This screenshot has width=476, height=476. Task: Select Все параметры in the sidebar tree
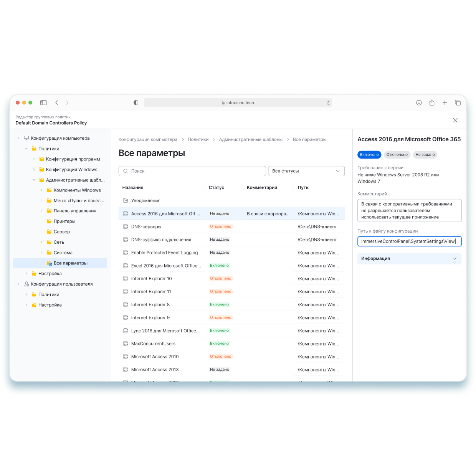[71, 263]
